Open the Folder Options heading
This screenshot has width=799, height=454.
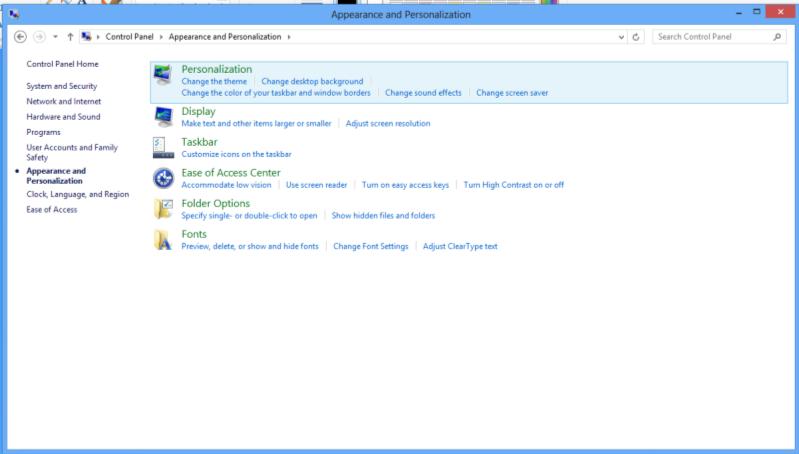[216, 203]
